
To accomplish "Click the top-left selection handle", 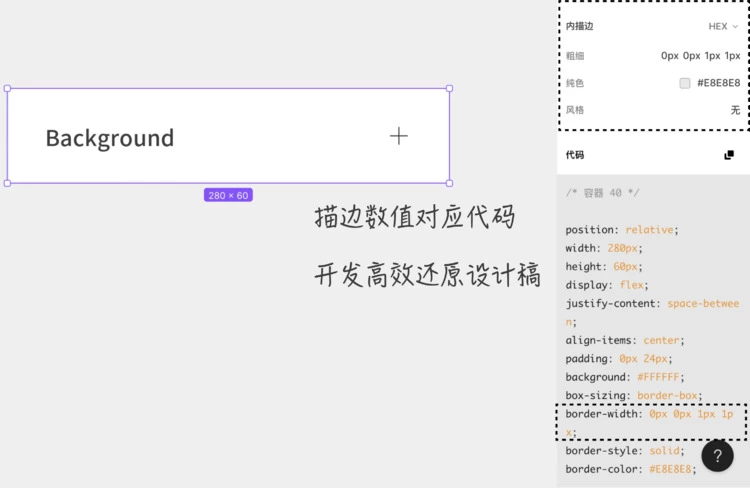I will (8, 89).
